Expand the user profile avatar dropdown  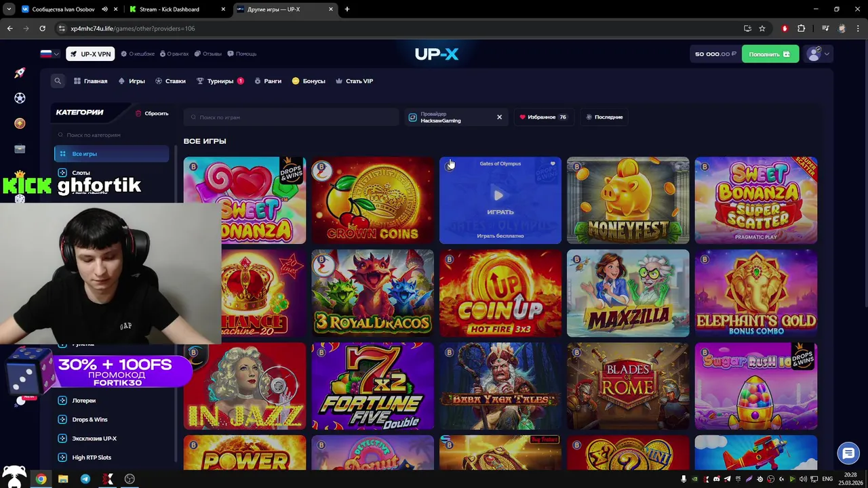[x=818, y=54]
